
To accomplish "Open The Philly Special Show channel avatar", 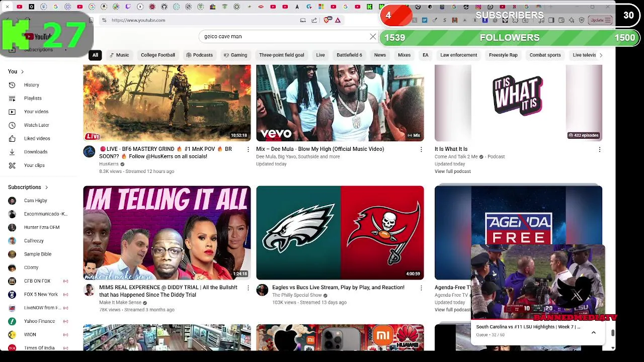I will coord(262,290).
